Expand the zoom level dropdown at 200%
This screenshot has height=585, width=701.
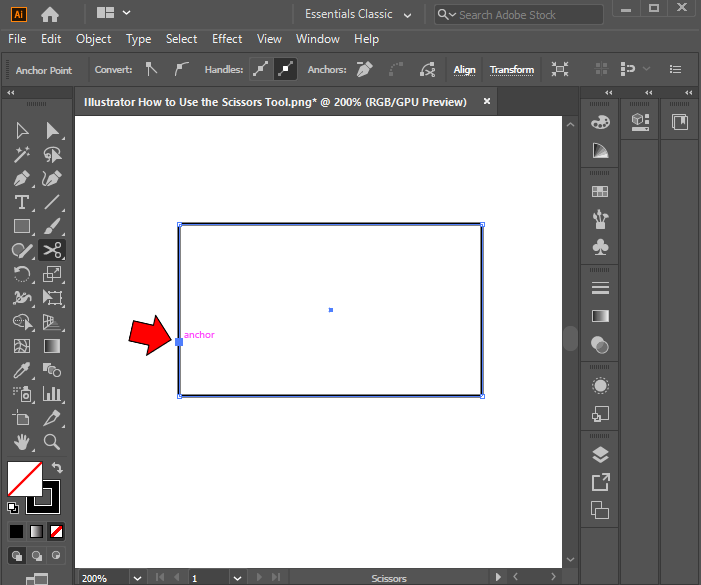click(x=136, y=578)
